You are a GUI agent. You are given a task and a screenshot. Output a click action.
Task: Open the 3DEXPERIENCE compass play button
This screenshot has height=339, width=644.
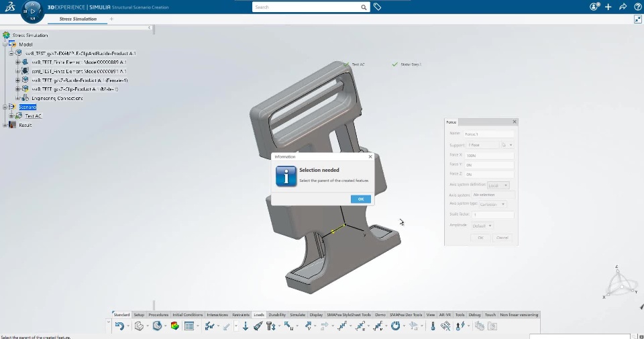32,11
